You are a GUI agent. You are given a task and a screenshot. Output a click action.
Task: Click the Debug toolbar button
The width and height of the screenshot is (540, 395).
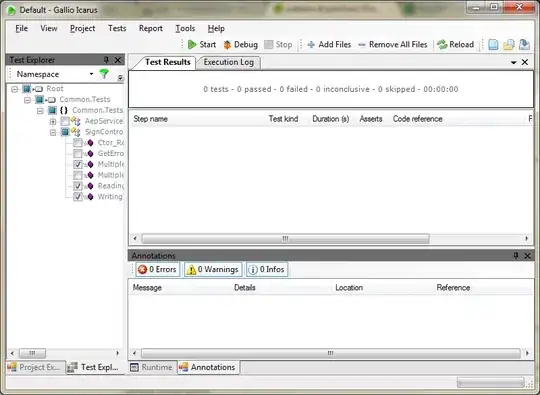[x=240, y=44]
